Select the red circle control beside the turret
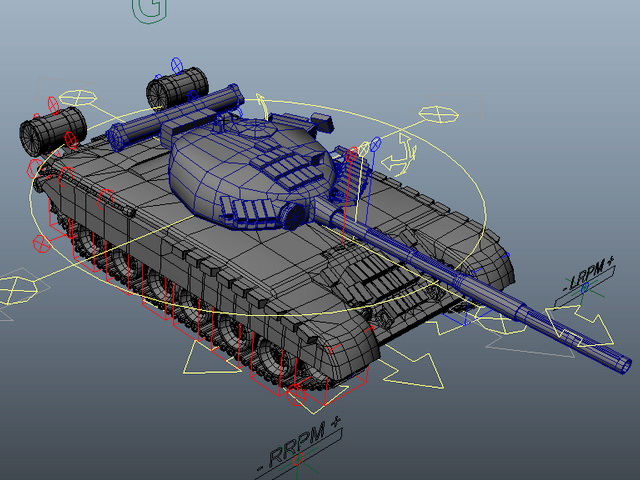 (352, 156)
